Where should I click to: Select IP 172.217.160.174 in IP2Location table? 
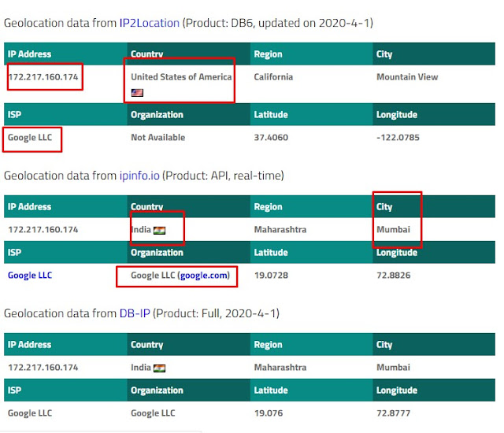tap(43, 77)
